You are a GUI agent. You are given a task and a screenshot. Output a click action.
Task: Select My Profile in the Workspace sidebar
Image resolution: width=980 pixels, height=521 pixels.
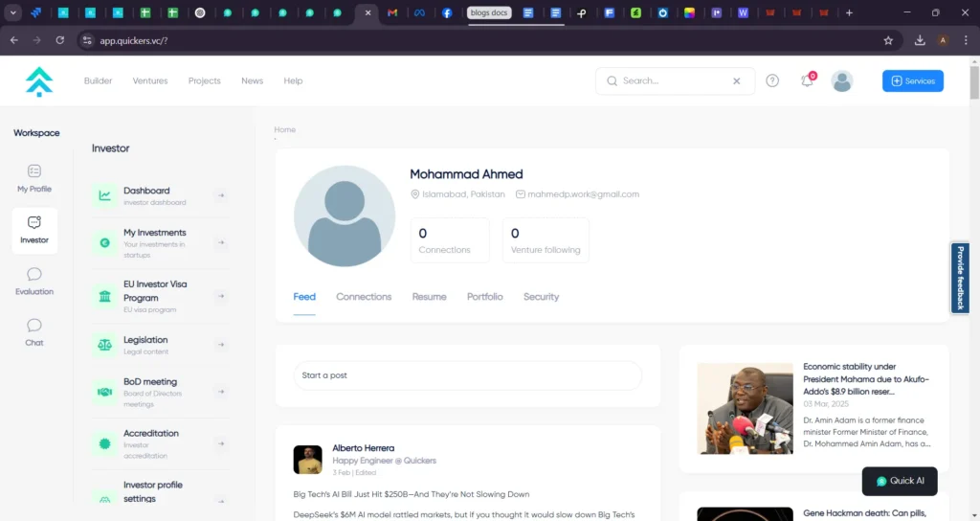(x=34, y=179)
